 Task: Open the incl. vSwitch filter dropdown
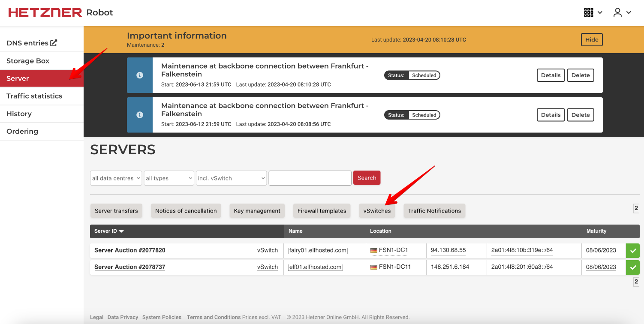[231, 178]
